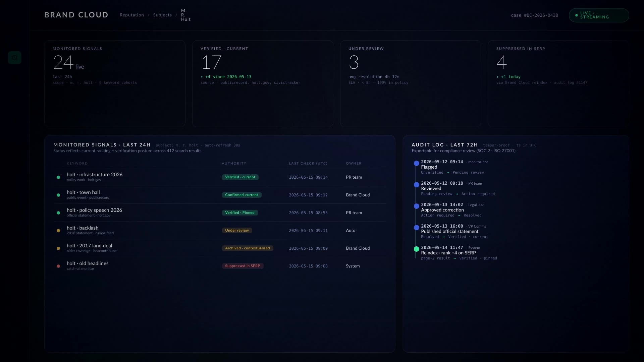Click the red status dot for old headlines
The image size is (644, 362).
(x=58, y=266)
